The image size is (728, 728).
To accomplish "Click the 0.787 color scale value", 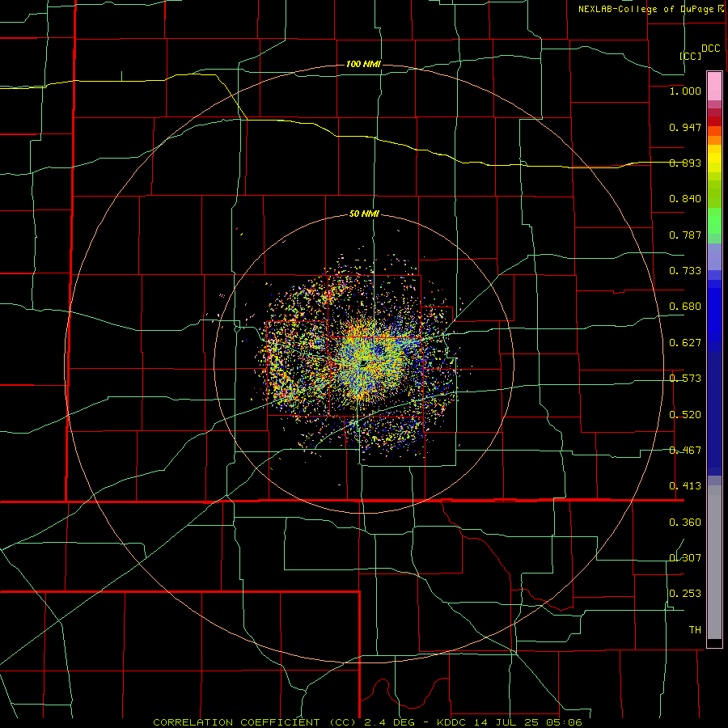I will point(685,235).
